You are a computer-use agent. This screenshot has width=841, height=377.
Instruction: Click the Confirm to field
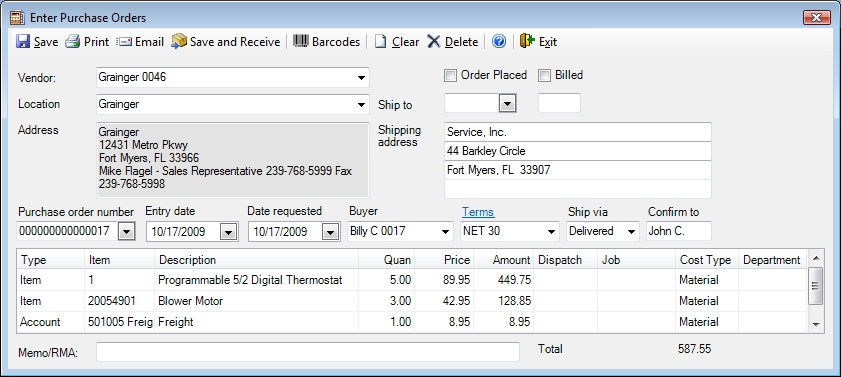[678, 231]
